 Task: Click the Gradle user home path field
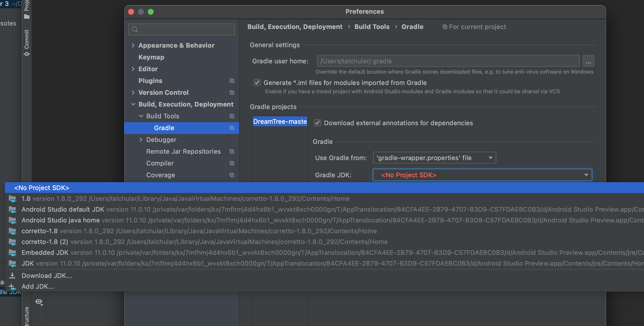(x=448, y=61)
